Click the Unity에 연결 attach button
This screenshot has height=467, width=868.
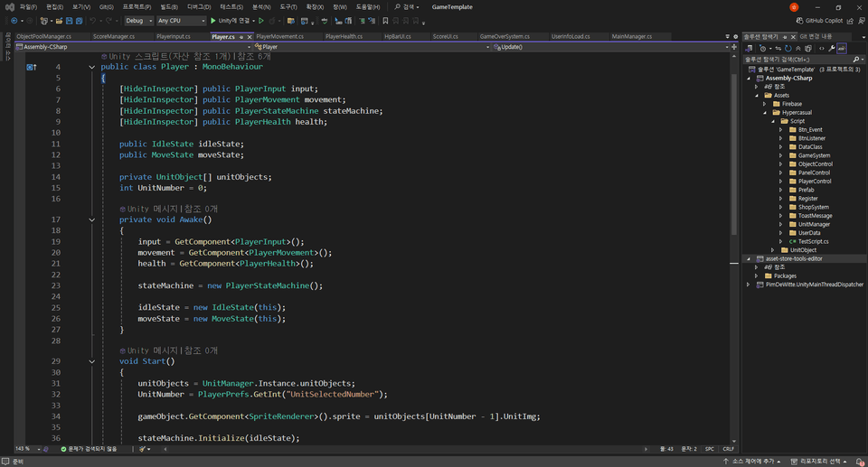(230, 21)
